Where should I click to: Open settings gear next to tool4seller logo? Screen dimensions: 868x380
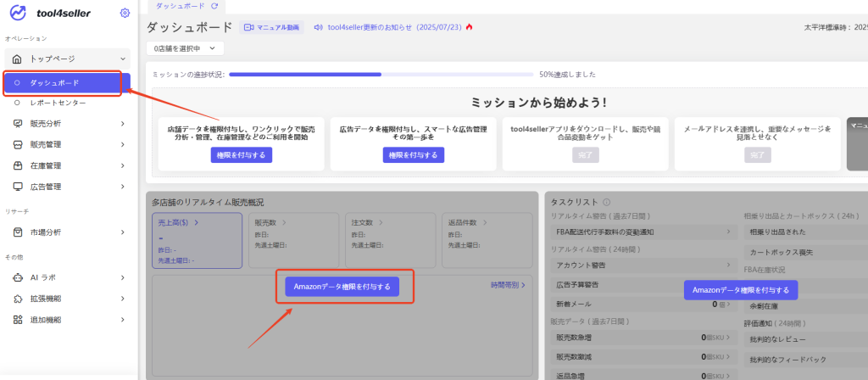[125, 13]
